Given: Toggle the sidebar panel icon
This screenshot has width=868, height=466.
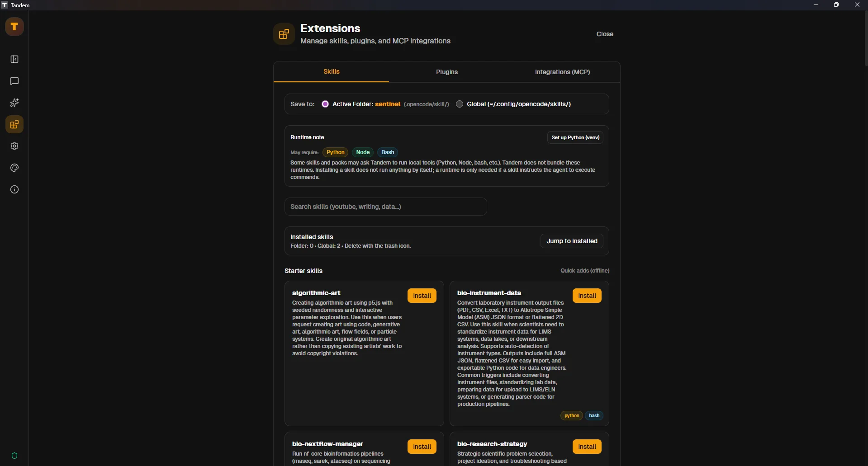Looking at the screenshot, I should coord(14,60).
